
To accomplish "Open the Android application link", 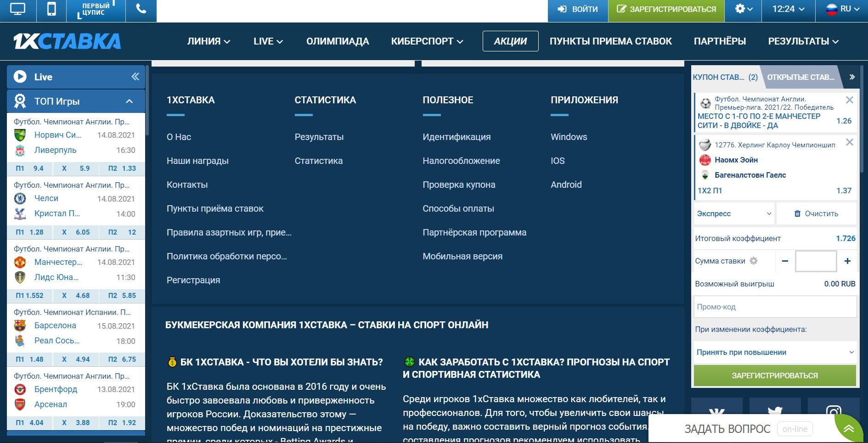I will (x=566, y=185).
